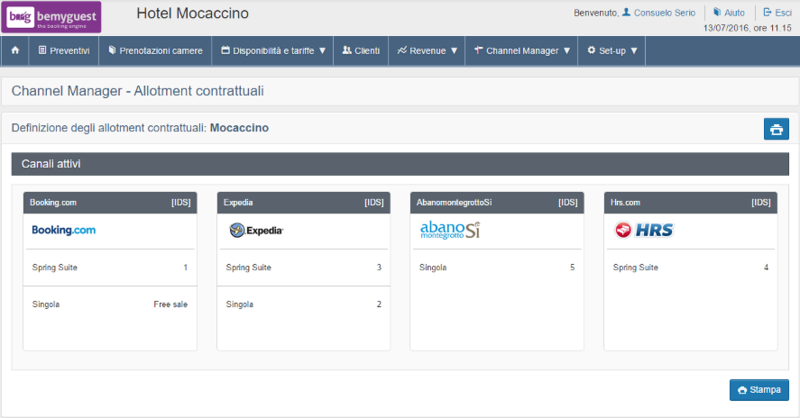Click the bemyguest logo
800x418 pixels.
pyautogui.click(x=52, y=17)
